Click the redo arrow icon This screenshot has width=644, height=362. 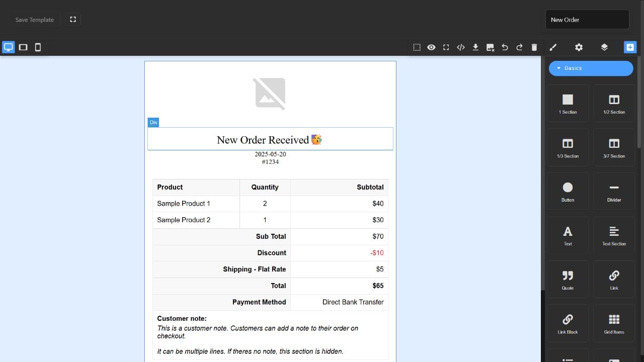519,47
